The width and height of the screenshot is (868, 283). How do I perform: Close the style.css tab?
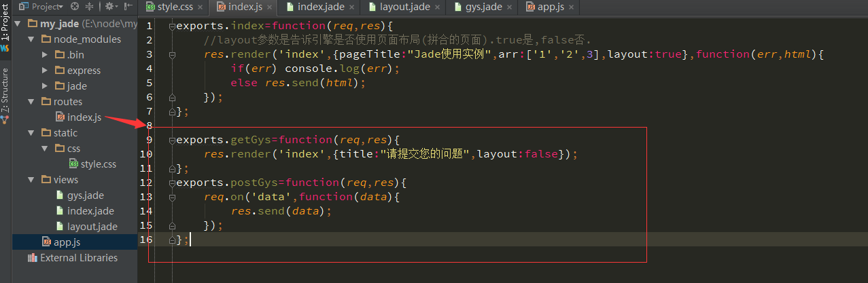point(203,7)
